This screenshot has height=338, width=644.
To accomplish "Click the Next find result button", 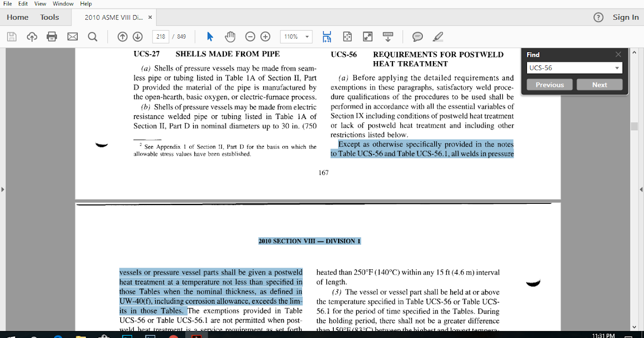I will coord(599,85).
